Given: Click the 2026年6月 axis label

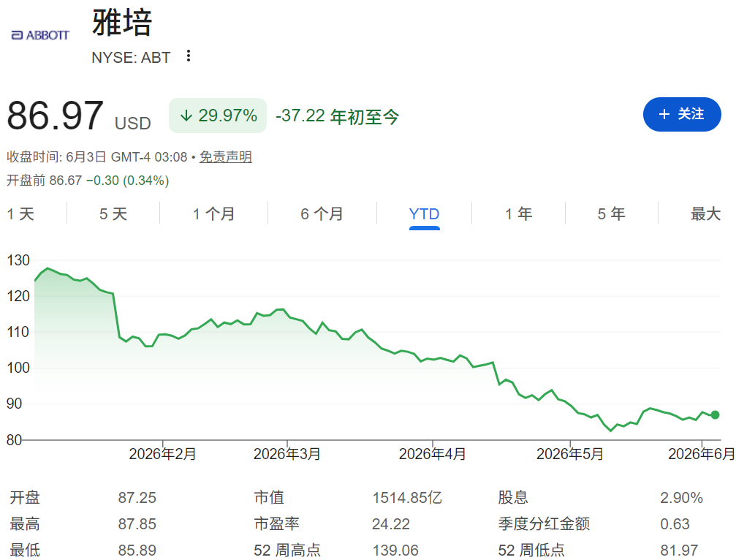Looking at the screenshot, I should [701, 454].
